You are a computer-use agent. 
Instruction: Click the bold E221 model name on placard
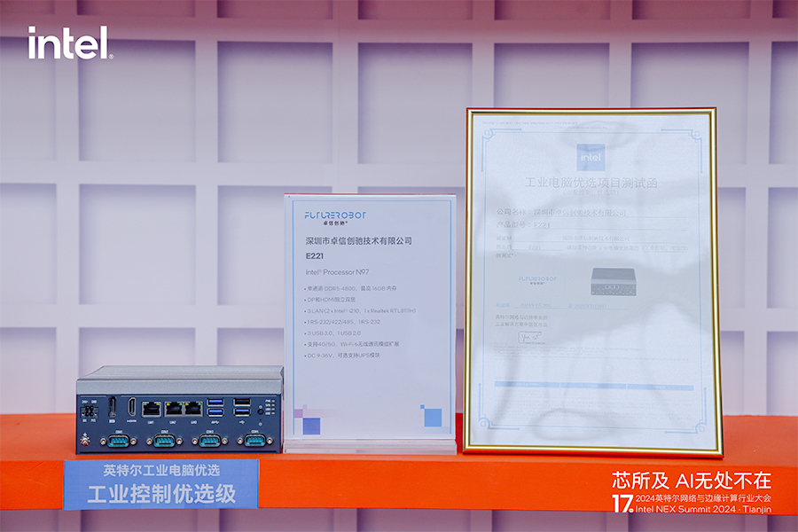coord(315,256)
